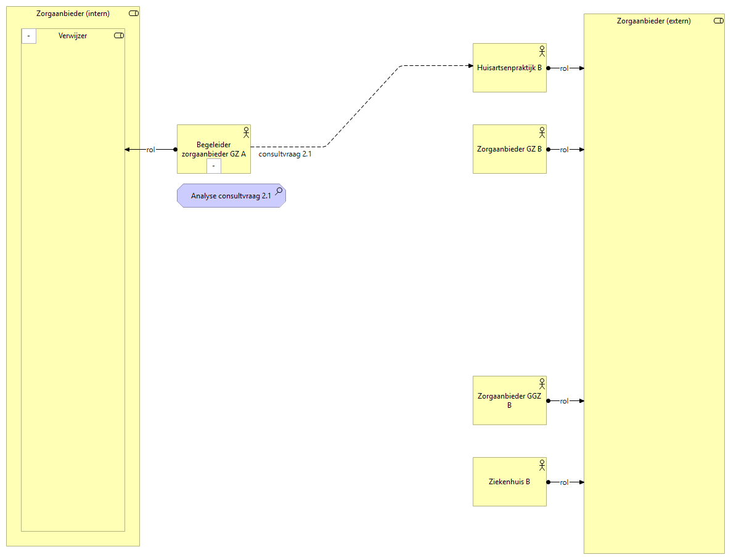This screenshot has width=731, height=560.
Task: Select the 'consultvraag 2.1' flow label
Action: 285,154
